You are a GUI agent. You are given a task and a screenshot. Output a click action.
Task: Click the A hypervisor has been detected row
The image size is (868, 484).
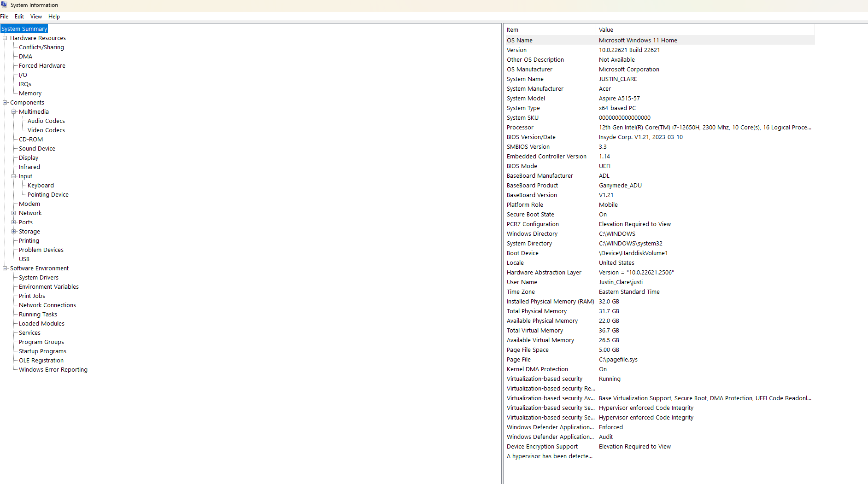tap(660, 456)
